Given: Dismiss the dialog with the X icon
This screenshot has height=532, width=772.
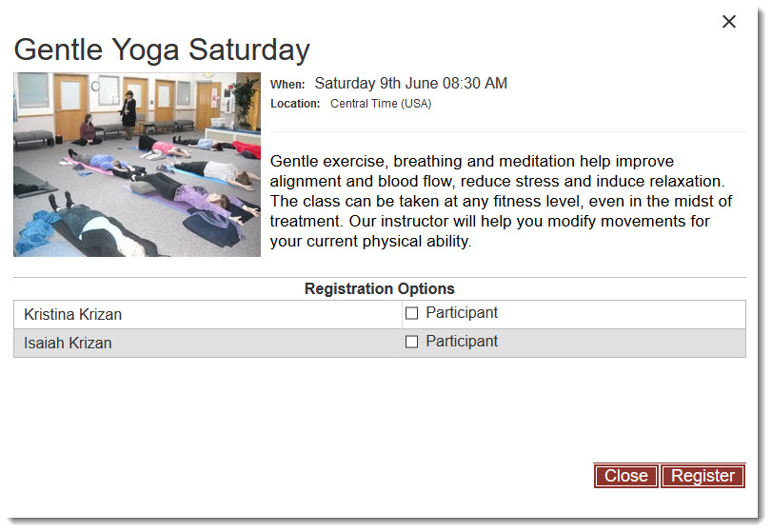Looking at the screenshot, I should click(x=728, y=22).
